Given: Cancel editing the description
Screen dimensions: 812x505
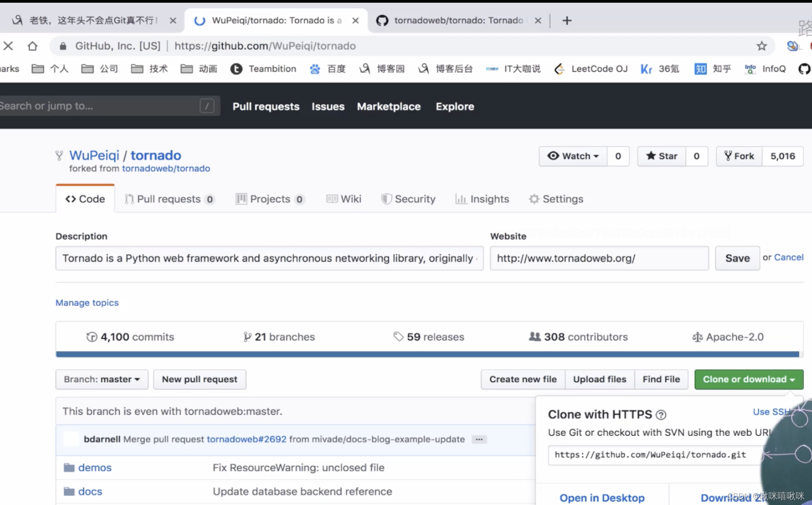Looking at the screenshot, I should (789, 257).
